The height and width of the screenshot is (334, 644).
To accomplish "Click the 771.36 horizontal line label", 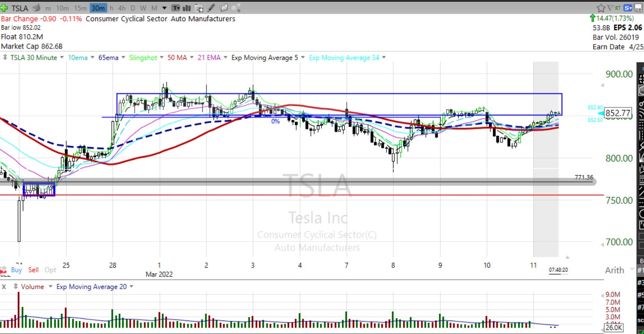I will 584,177.
